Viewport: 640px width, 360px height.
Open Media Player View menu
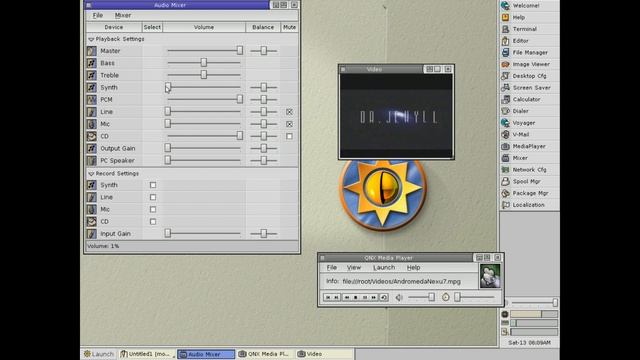(354, 268)
